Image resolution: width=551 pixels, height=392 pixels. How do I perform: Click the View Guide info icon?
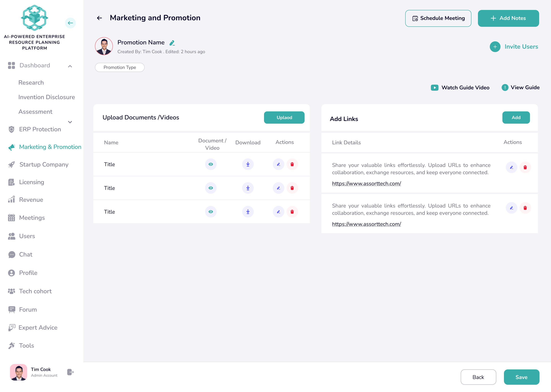[x=505, y=87]
